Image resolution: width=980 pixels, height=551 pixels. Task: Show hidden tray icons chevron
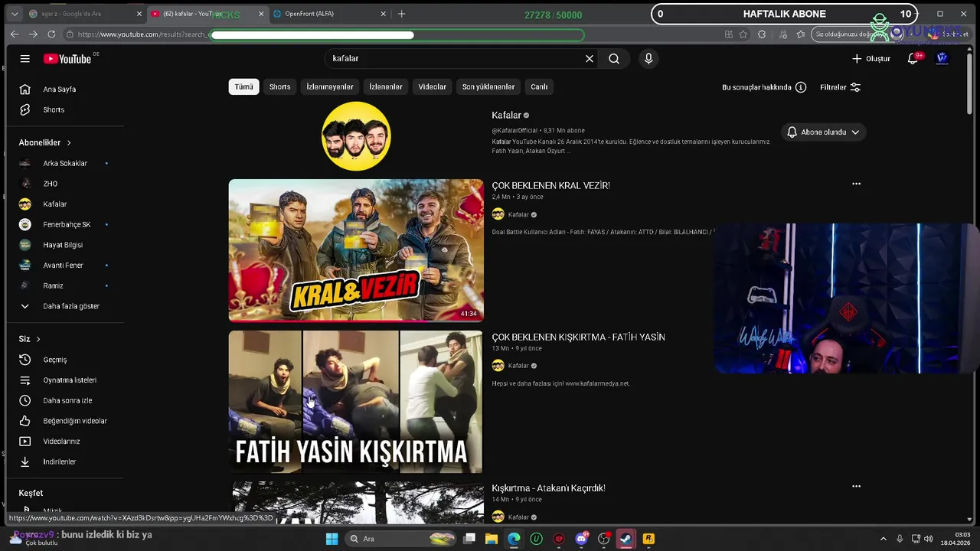[x=884, y=539]
